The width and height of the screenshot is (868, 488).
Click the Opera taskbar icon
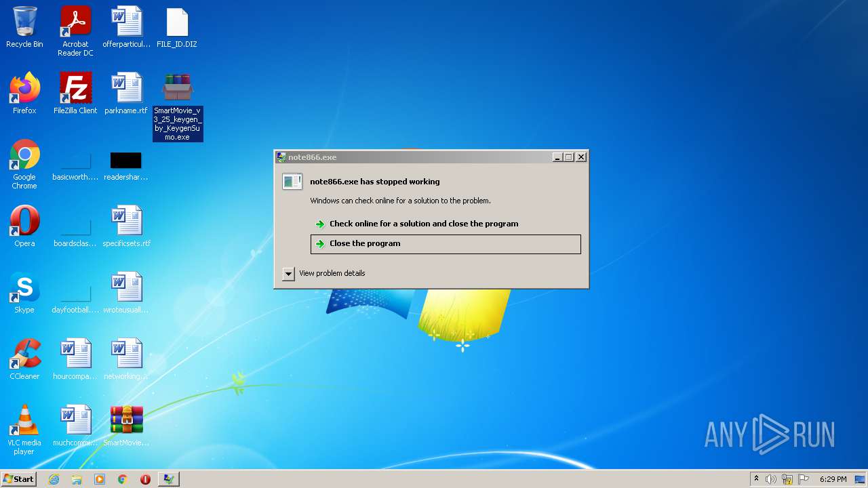coord(145,479)
